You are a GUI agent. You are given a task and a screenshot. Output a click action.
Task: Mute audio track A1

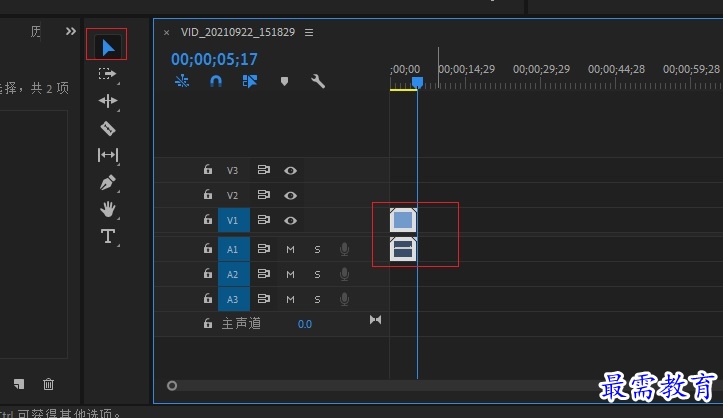point(290,249)
